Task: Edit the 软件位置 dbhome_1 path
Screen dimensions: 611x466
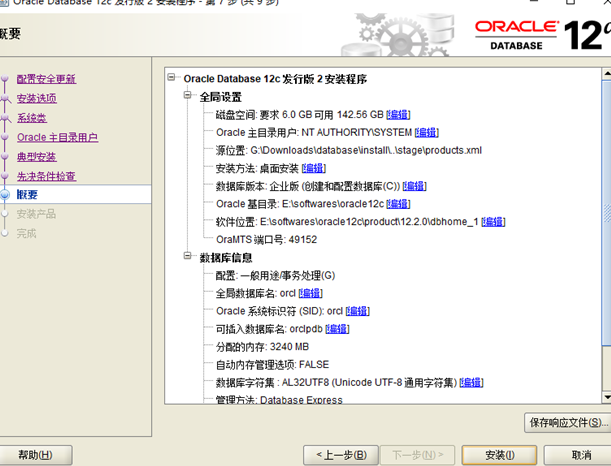Action: [x=493, y=222]
